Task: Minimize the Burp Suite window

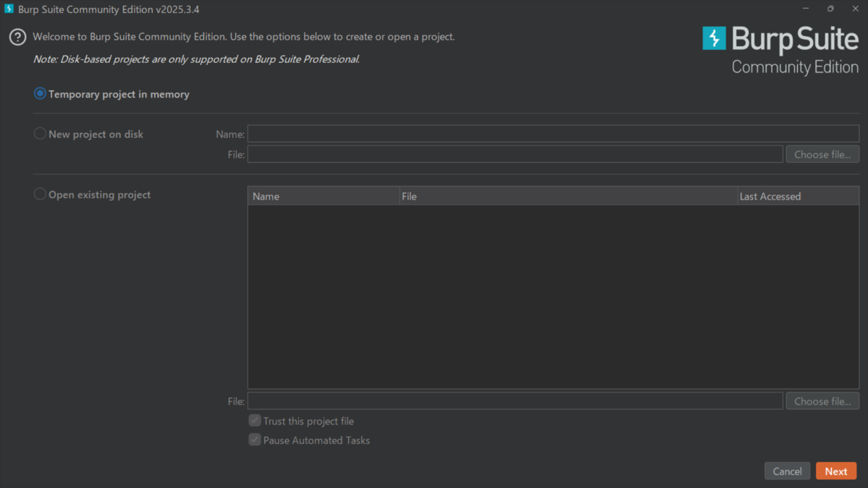Action: tap(806, 9)
